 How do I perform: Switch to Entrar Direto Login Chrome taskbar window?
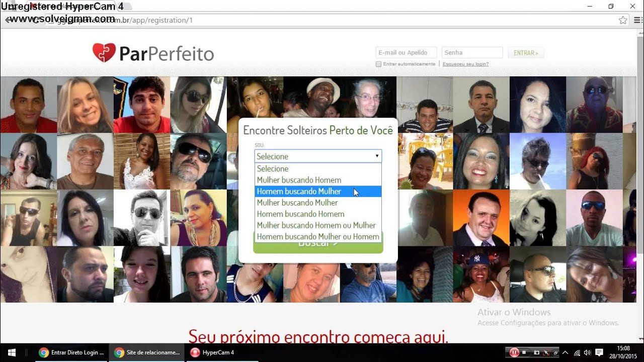click(x=71, y=352)
